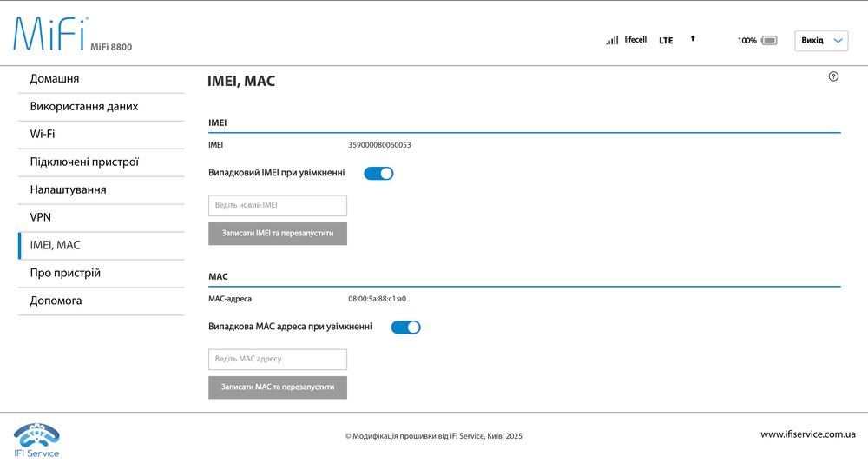Click the MiFi logo
This screenshot has width=868, height=470.
tap(51, 33)
